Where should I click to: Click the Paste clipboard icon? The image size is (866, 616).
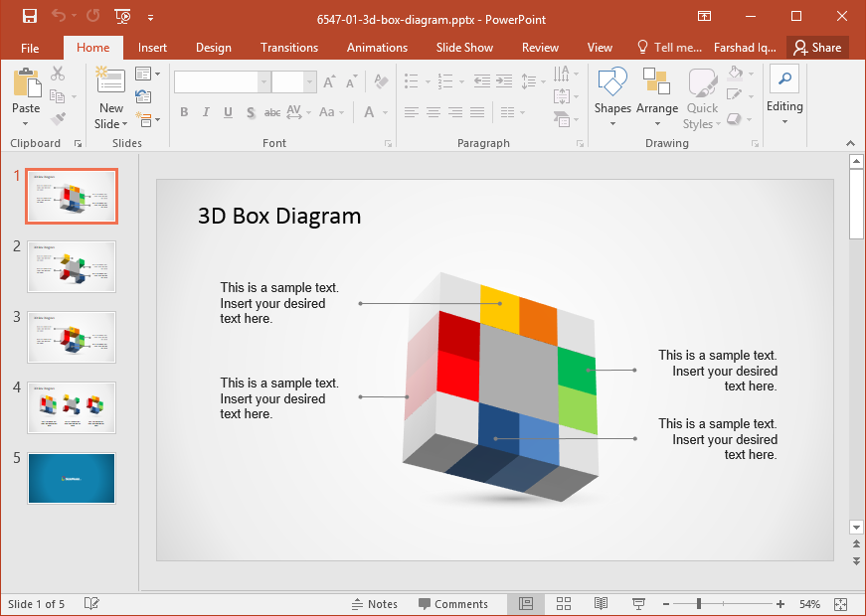26,82
